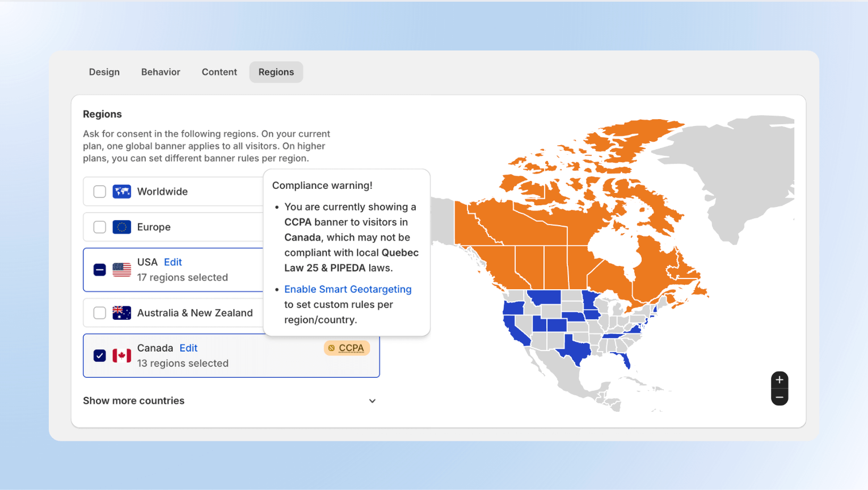The height and width of the screenshot is (490, 868).
Task: Click the Enable Smart Geotargeting link
Action: pyautogui.click(x=348, y=289)
